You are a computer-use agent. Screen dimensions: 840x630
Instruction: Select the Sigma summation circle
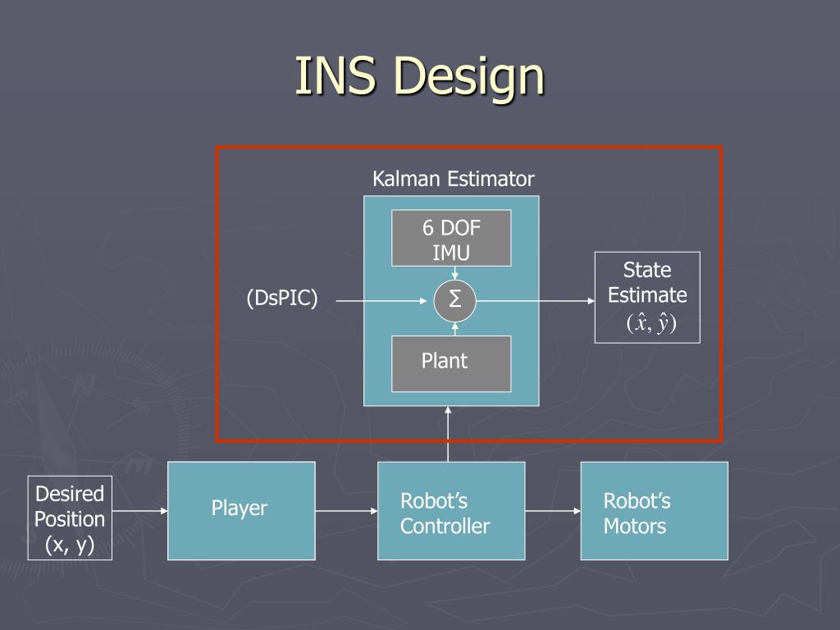point(454,300)
